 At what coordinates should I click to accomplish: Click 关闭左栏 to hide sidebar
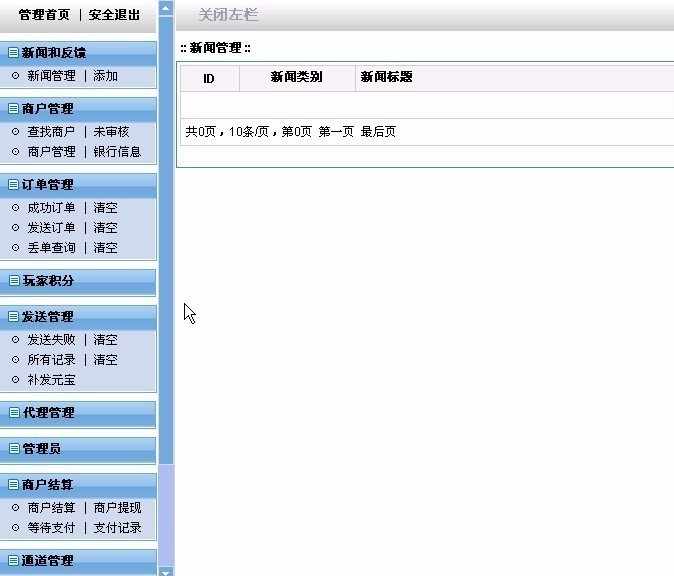tap(228, 15)
